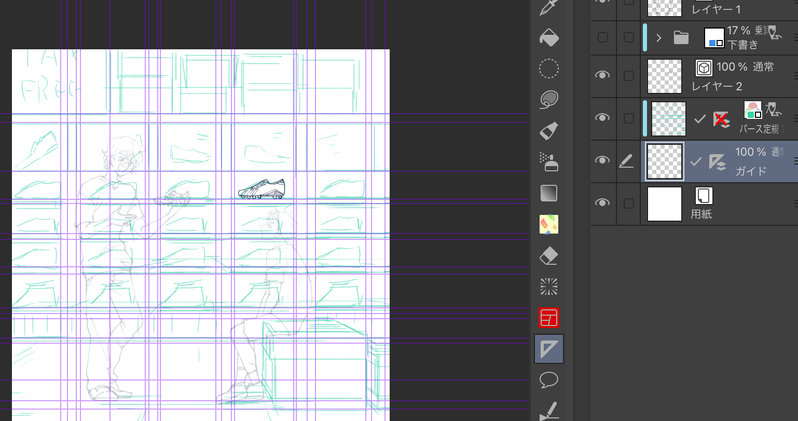Check the second-column box on パース定規 layer
The height and width of the screenshot is (421, 798).
[629, 119]
